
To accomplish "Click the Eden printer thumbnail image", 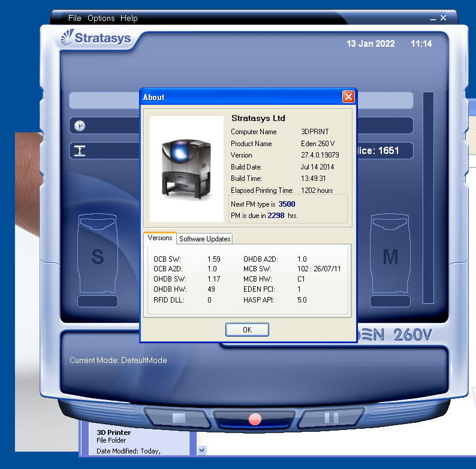I will [x=186, y=169].
